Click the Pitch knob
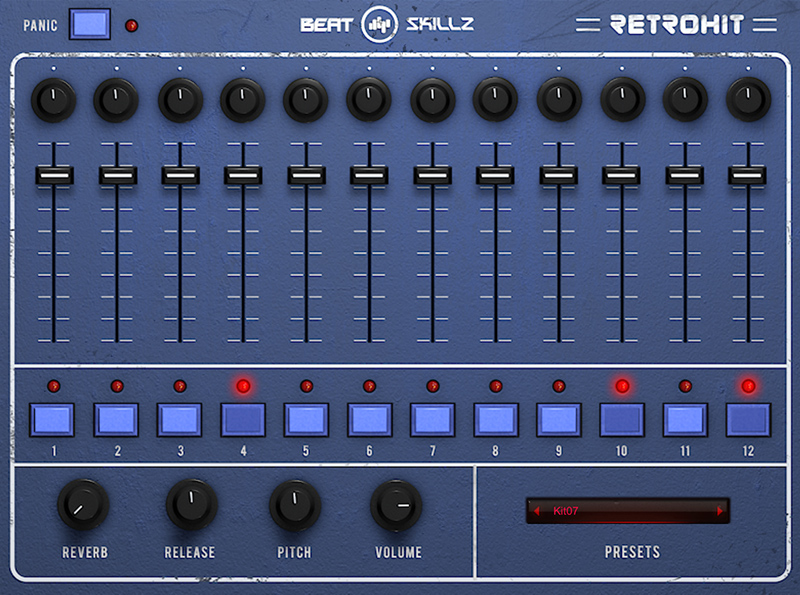The image size is (800, 595). (x=294, y=505)
